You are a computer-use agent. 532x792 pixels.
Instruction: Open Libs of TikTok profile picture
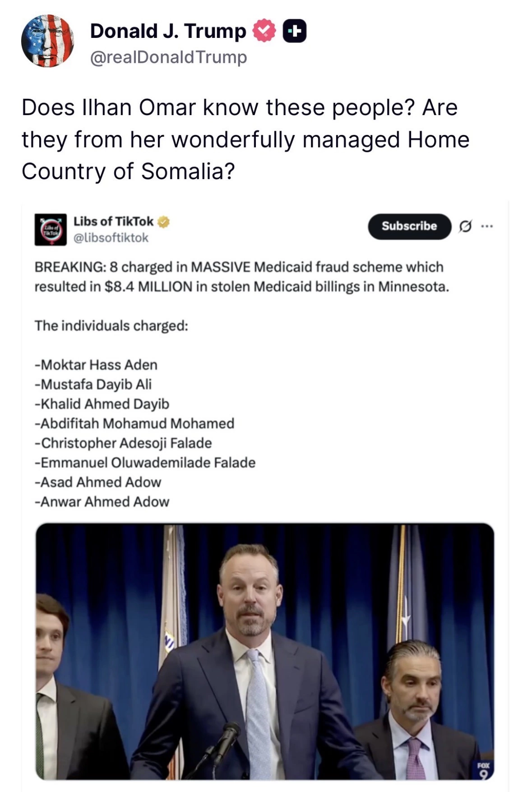pyautogui.click(x=51, y=230)
